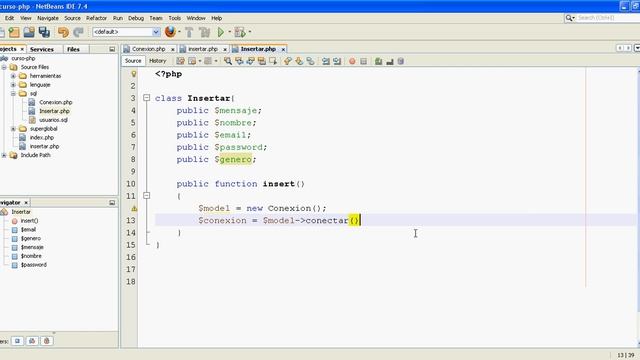Viewport: 640px width, 360px height.
Task: Click the Next Bookmark icon
Action: click(299, 61)
